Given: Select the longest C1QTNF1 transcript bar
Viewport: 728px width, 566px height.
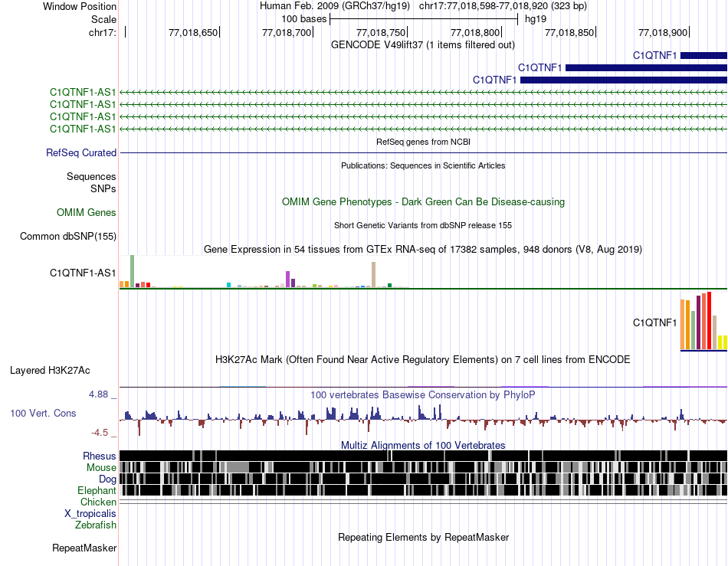Looking at the screenshot, I should (x=624, y=80).
